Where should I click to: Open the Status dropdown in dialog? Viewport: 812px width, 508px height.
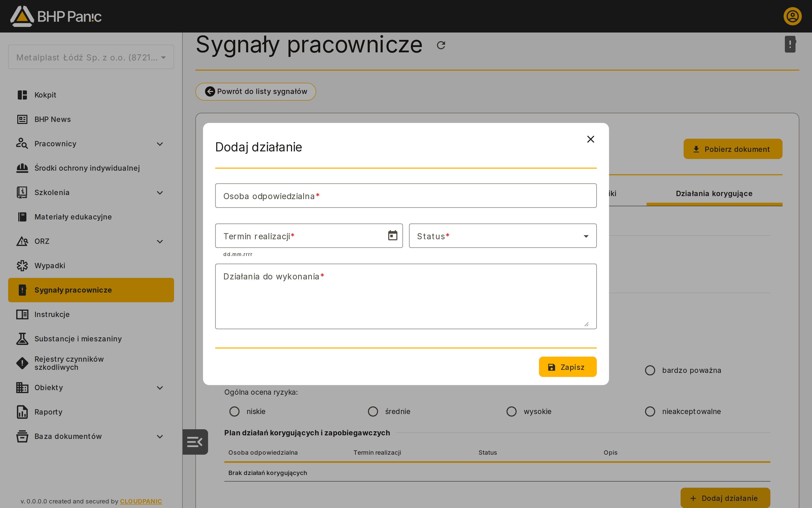(x=503, y=236)
